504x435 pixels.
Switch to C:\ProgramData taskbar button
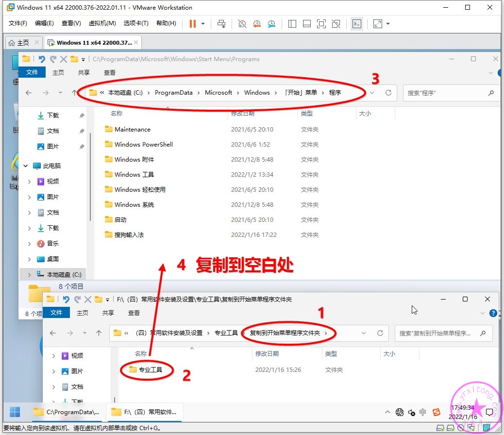[67, 412]
